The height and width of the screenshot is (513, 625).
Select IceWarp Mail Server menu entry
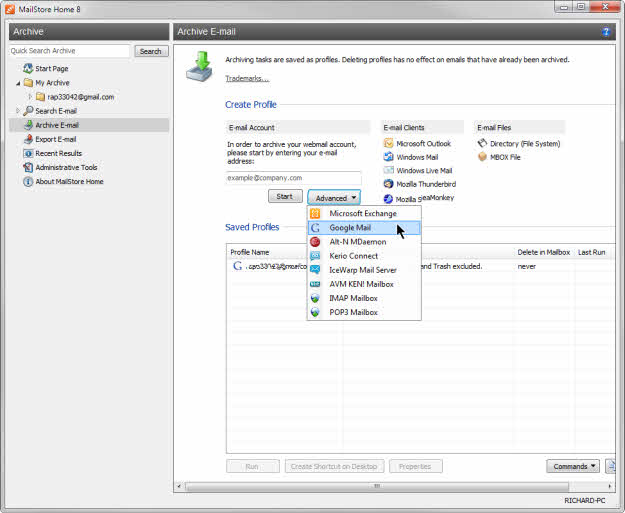(364, 270)
